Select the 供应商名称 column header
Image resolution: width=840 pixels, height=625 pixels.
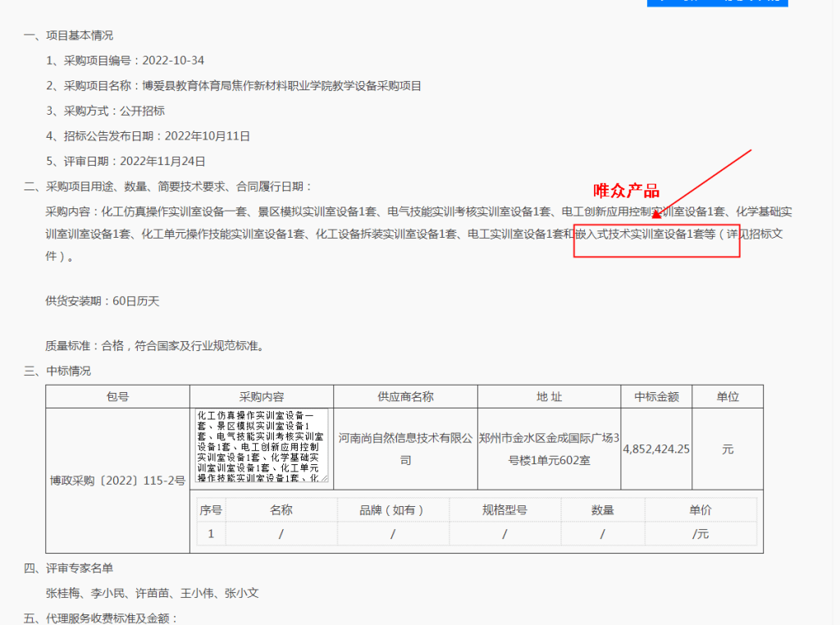(405, 397)
